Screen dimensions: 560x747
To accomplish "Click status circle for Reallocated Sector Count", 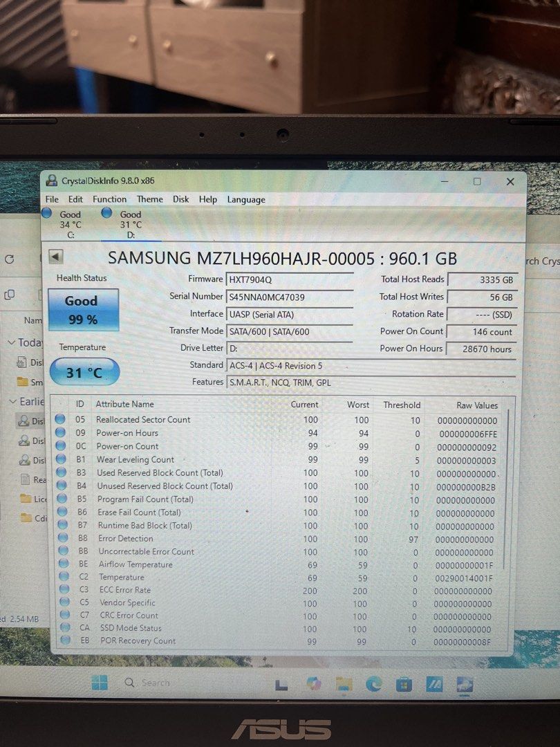I will click(60, 418).
